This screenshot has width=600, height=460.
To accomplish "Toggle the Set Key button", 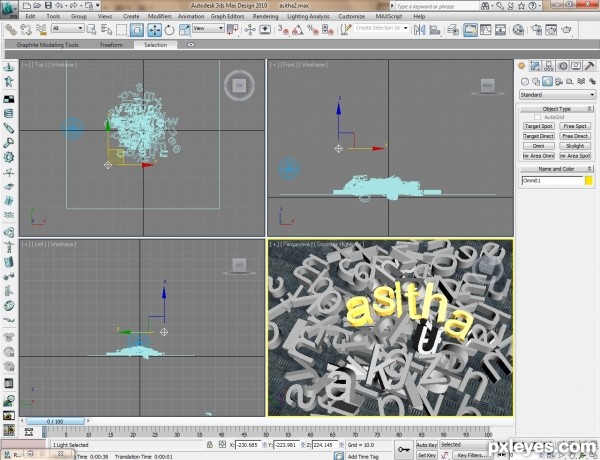I will pyautogui.click(x=426, y=455).
